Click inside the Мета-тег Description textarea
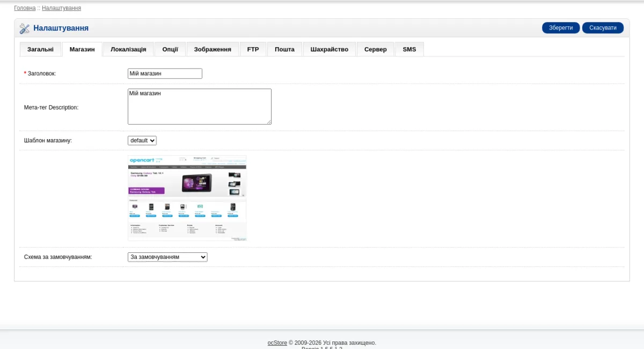644x349 pixels. (x=200, y=107)
